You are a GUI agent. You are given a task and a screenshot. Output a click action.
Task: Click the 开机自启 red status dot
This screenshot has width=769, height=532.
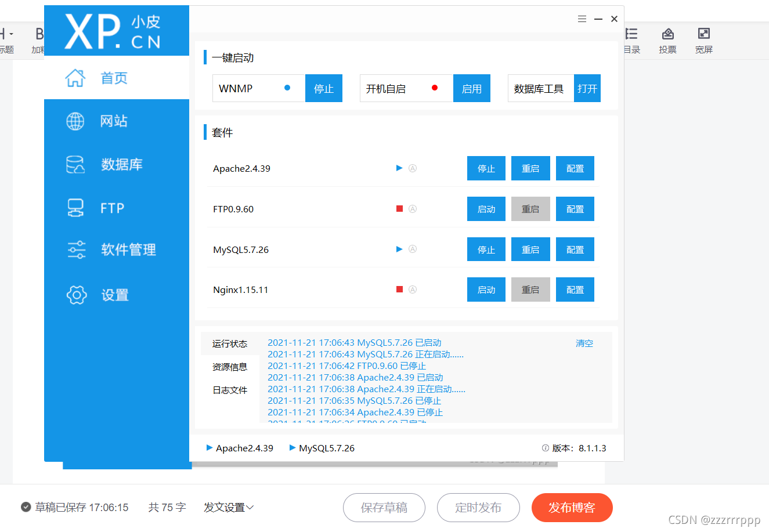click(435, 88)
